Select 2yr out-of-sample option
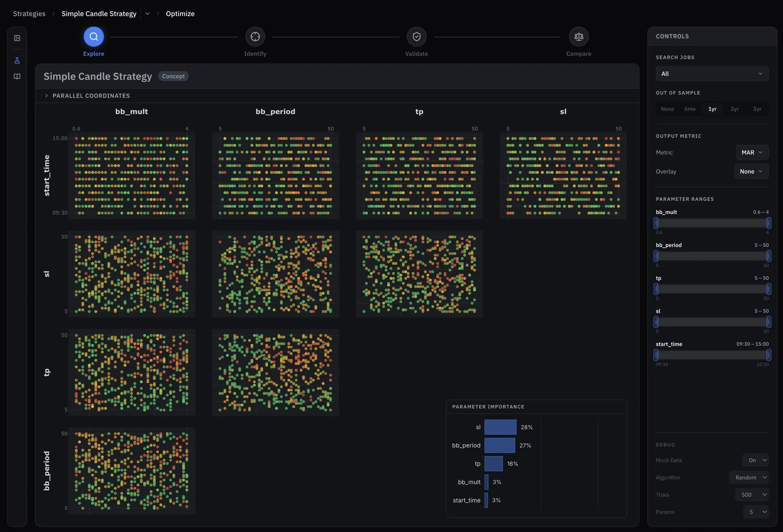 tap(735, 109)
